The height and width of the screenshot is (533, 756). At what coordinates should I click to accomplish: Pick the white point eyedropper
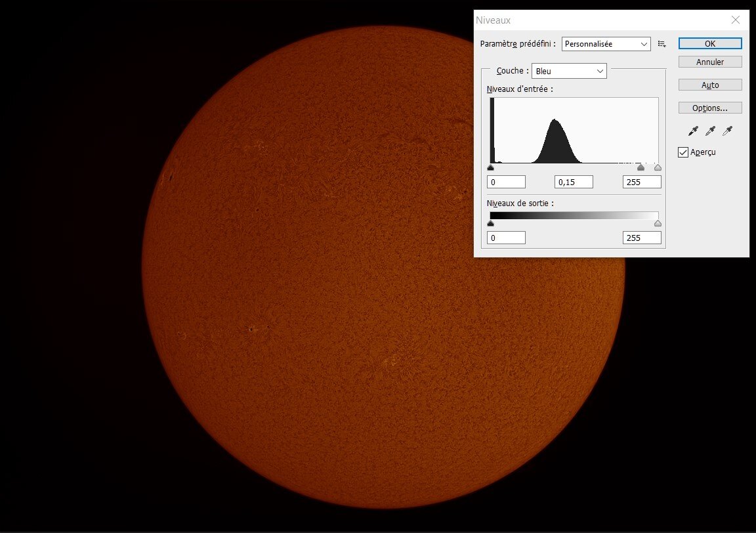(x=728, y=131)
